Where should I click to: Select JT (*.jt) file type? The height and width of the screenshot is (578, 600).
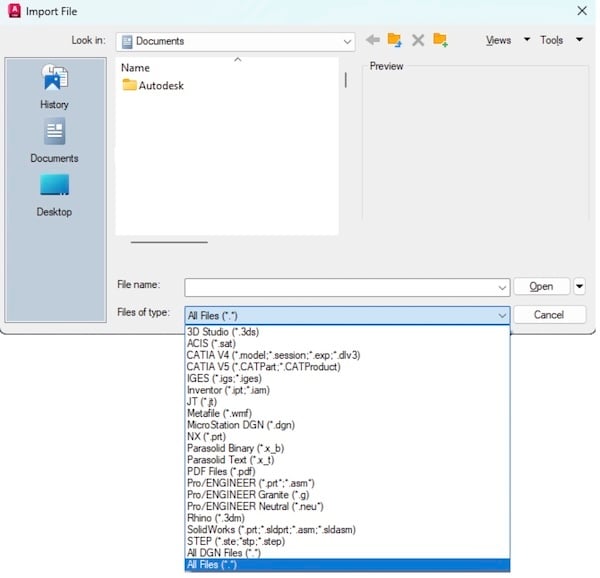point(347,402)
